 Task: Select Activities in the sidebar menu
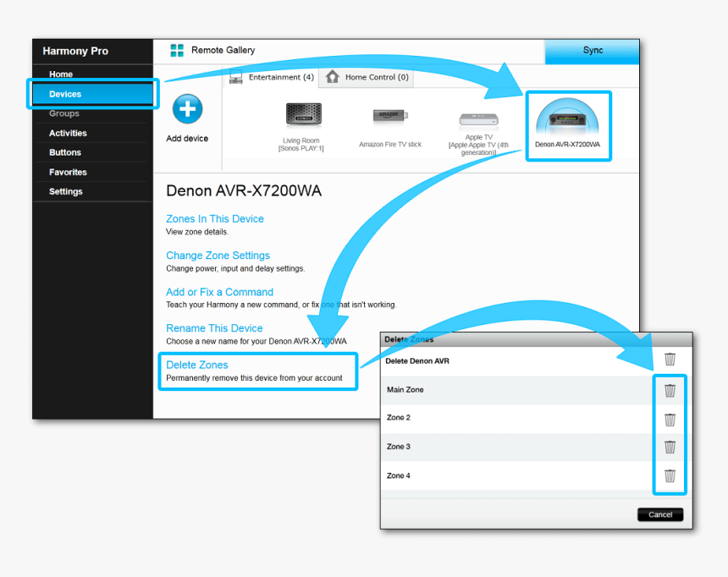pos(68,133)
